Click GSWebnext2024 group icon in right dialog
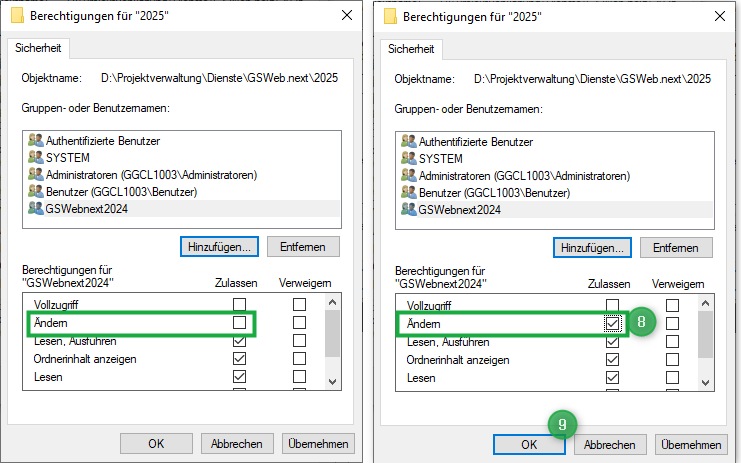Screen dimensions: 741x463 click(x=408, y=209)
